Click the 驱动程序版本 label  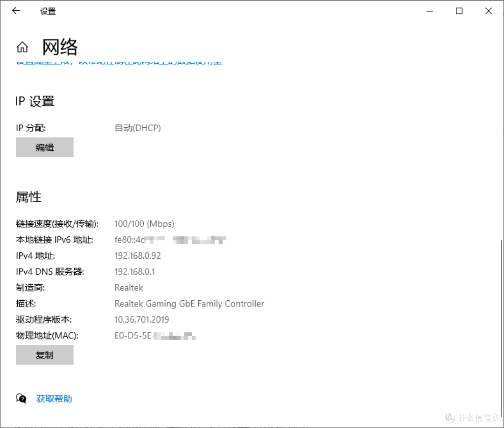coord(44,319)
